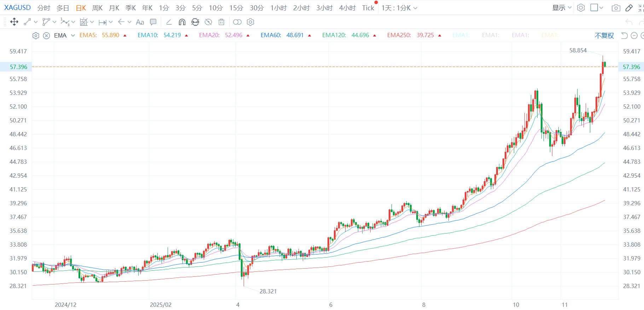Switch to the 1小时 timeframe tab
The height and width of the screenshot is (310, 644).
click(x=278, y=8)
